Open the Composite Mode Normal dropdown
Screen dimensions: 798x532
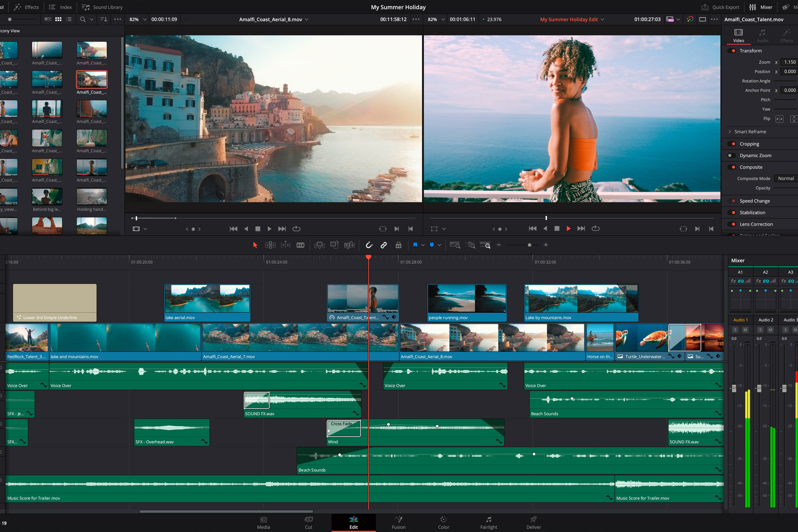(785, 179)
